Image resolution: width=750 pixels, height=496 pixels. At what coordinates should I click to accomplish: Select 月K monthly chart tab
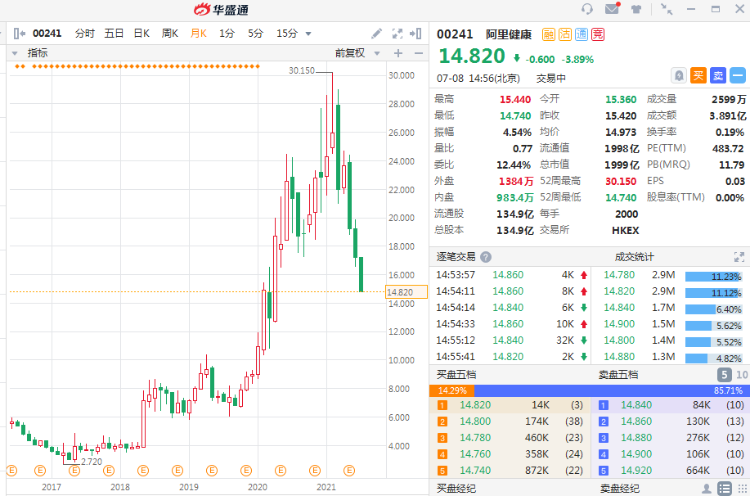199,33
